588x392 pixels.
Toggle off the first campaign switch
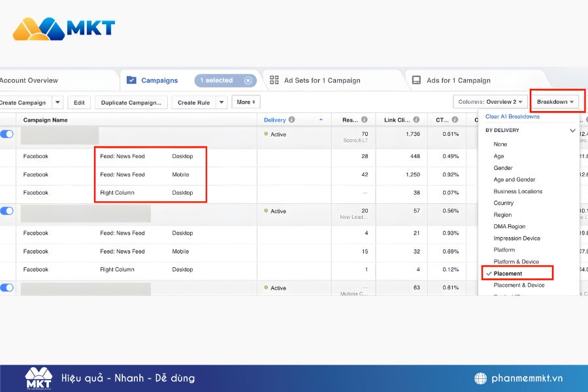coord(7,134)
